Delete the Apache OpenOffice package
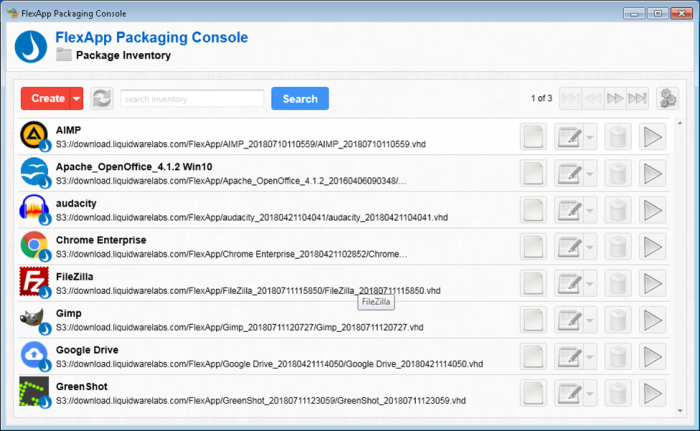This screenshot has height=431, width=700. pos(619,173)
